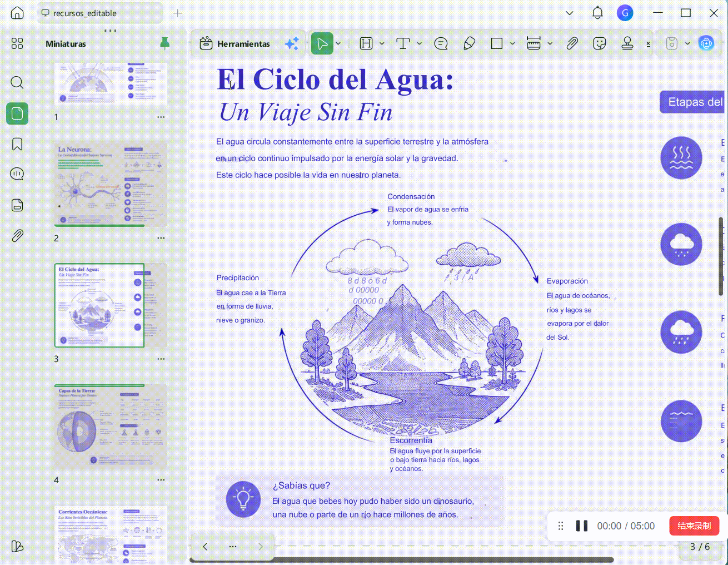Go to previous page arrow
Image resolution: width=728 pixels, height=565 pixels.
coord(205,547)
